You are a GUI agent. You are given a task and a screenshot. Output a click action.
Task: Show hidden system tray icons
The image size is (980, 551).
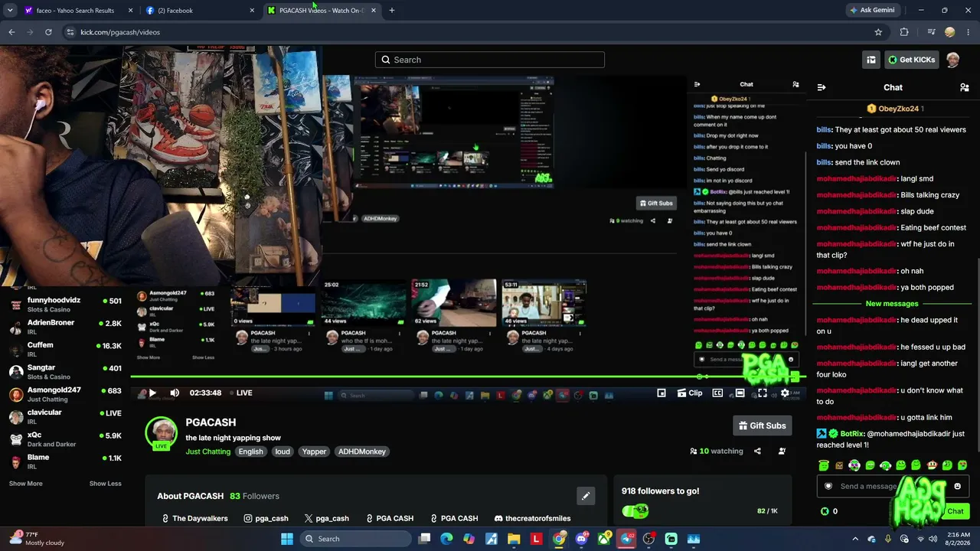[855, 539]
